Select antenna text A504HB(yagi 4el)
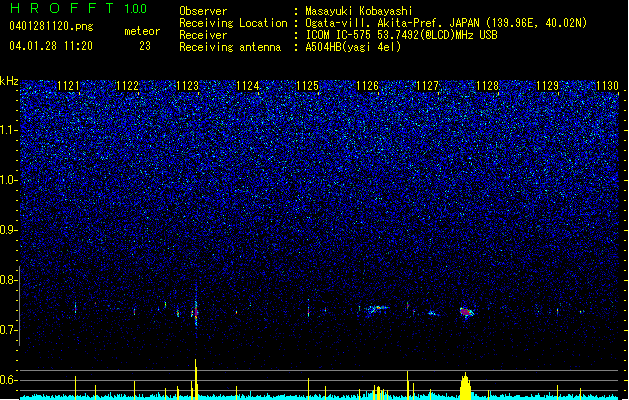The image size is (629, 400). pyautogui.click(x=353, y=47)
